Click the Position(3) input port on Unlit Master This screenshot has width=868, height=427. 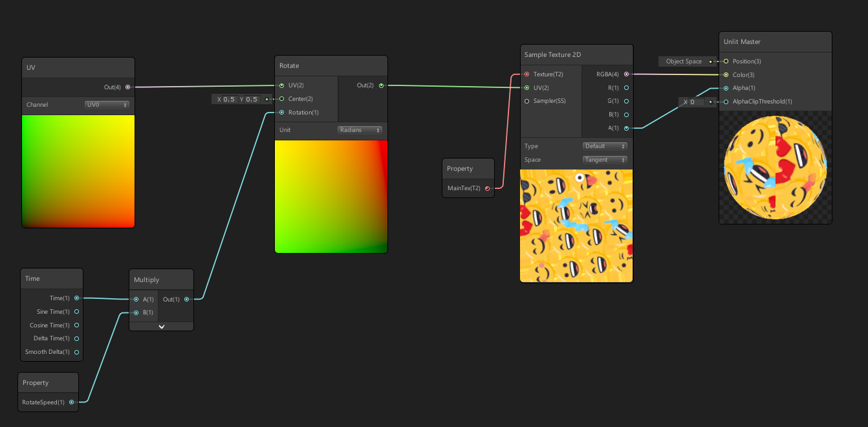pos(726,61)
